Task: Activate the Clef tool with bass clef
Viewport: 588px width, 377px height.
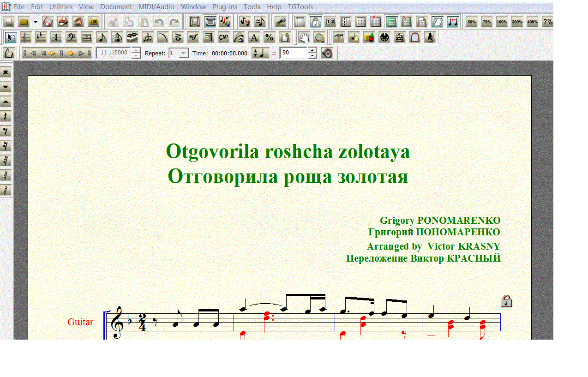Action: tap(72, 37)
